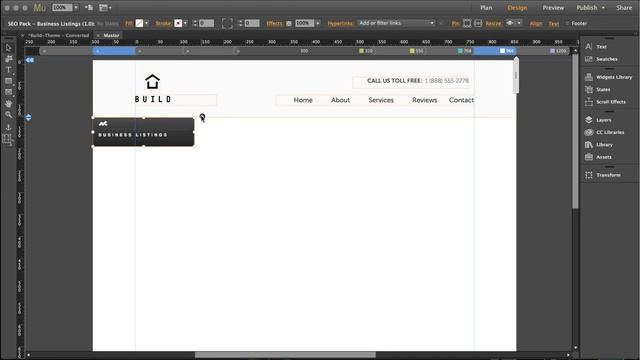The height and width of the screenshot is (360, 640).
Task: Open the Stroke color dropdown arrow
Action: tap(185, 23)
